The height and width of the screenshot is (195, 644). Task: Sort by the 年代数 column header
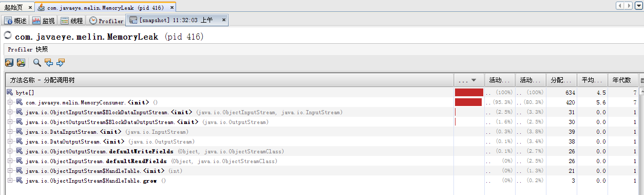tap(623, 80)
